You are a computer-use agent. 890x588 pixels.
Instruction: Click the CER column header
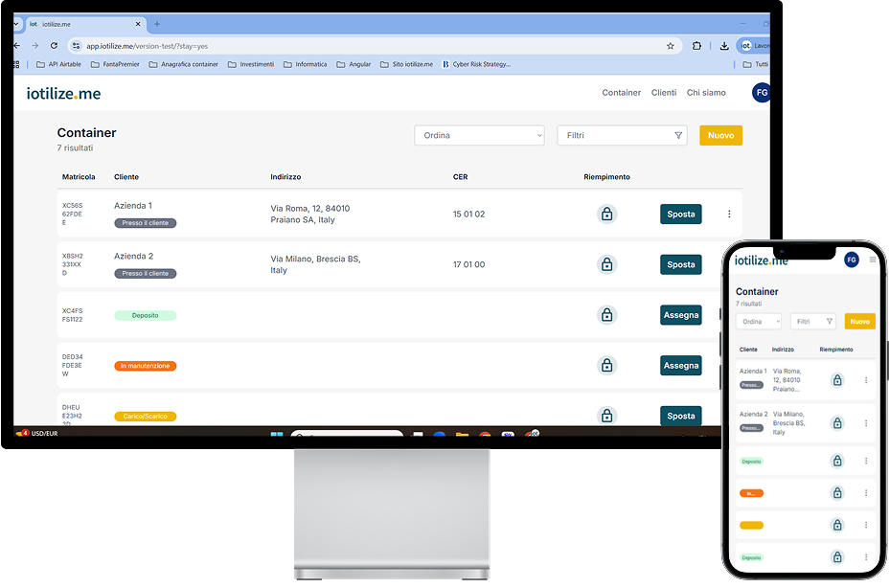point(460,177)
